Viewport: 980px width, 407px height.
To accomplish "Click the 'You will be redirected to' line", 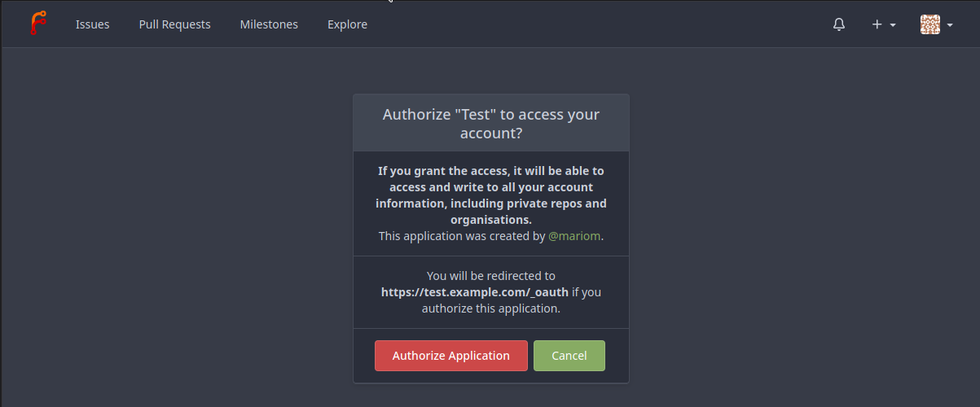I will coord(490,276).
